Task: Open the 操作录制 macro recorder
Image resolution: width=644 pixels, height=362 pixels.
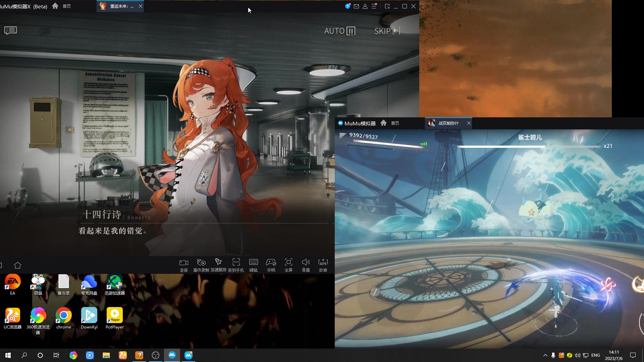Action: click(x=201, y=265)
